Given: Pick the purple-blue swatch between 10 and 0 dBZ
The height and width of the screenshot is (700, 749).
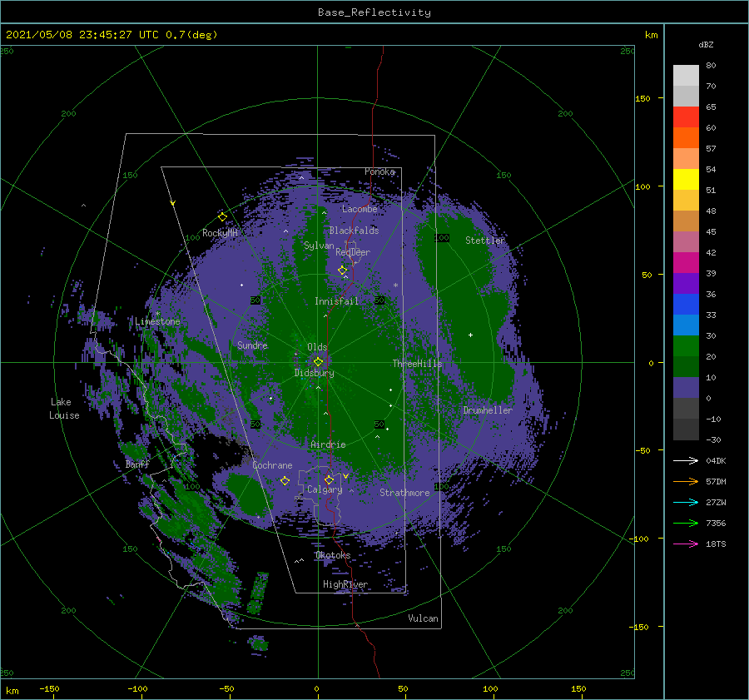Looking at the screenshot, I should pos(686,388).
